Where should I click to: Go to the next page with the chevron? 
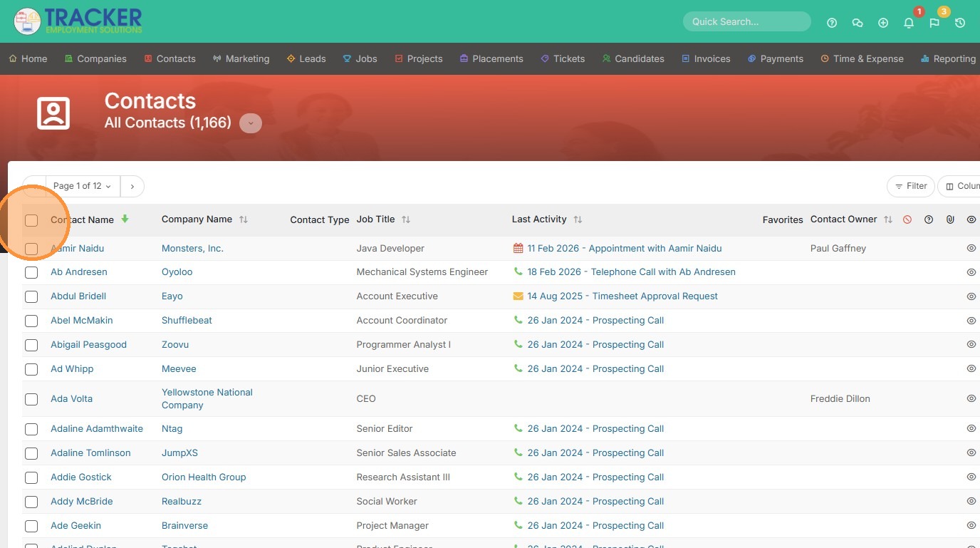tap(132, 186)
